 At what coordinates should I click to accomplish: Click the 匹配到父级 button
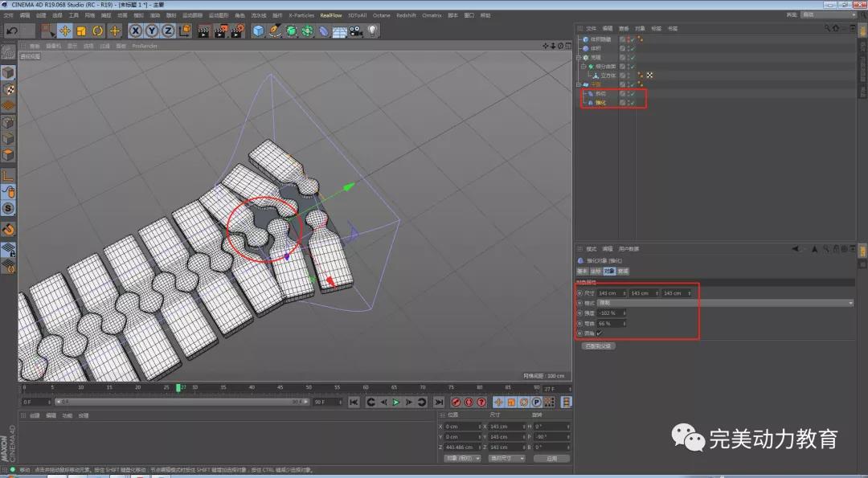point(597,345)
